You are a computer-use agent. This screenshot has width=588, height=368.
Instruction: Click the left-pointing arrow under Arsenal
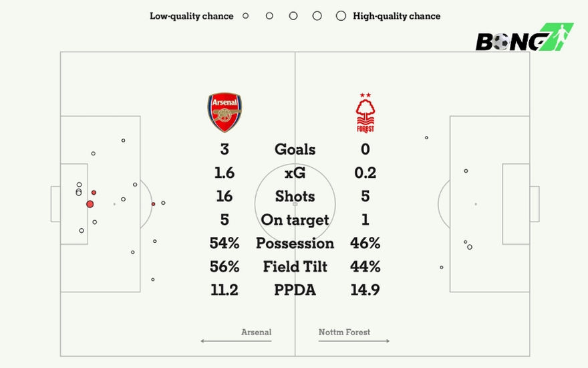[236, 341]
